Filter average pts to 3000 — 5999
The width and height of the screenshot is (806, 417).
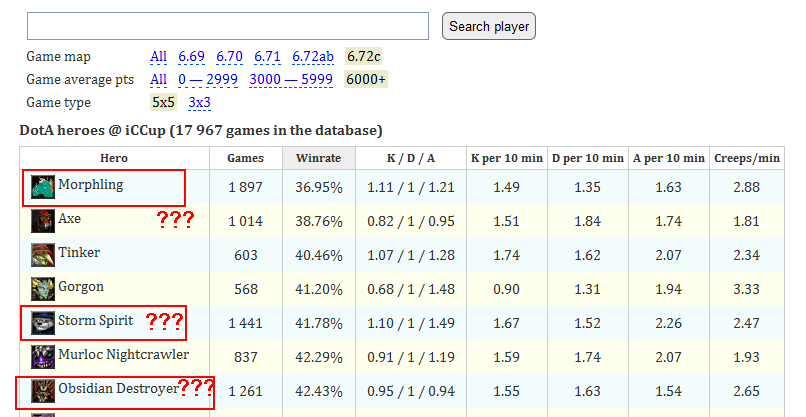(291, 80)
